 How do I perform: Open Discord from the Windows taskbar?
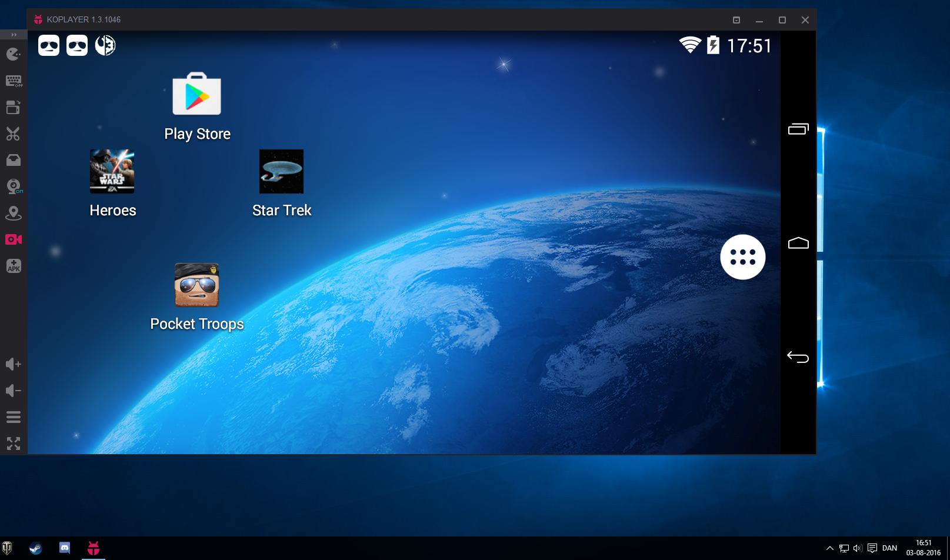click(x=64, y=548)
